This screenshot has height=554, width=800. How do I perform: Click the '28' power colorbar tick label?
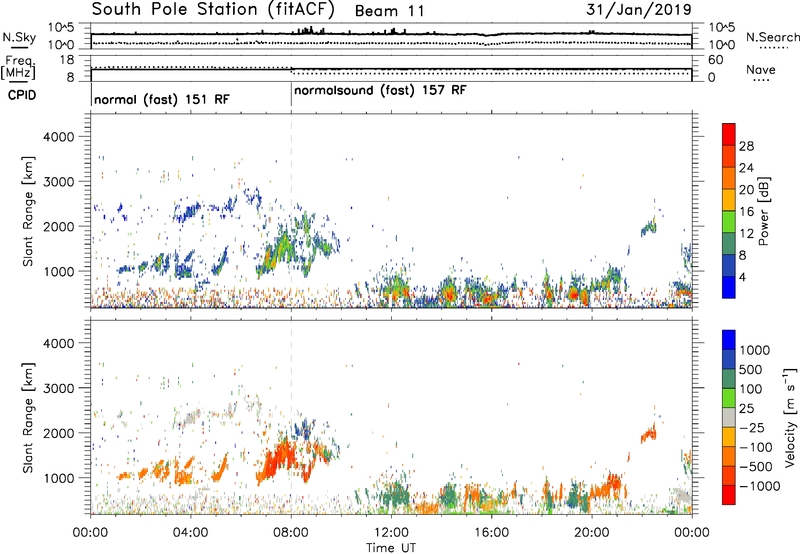746,146
